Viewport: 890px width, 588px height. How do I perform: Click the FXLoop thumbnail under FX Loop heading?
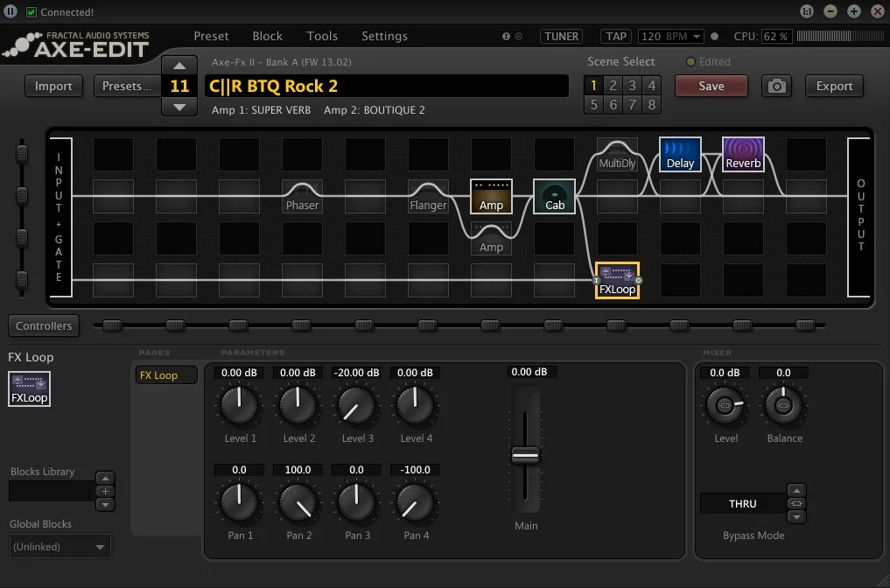(30, 389)
